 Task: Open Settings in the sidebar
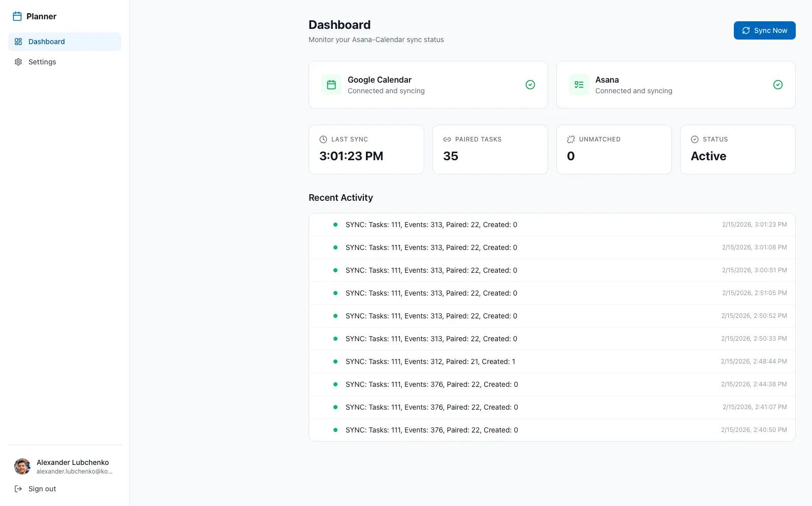(x=42, y=62)
